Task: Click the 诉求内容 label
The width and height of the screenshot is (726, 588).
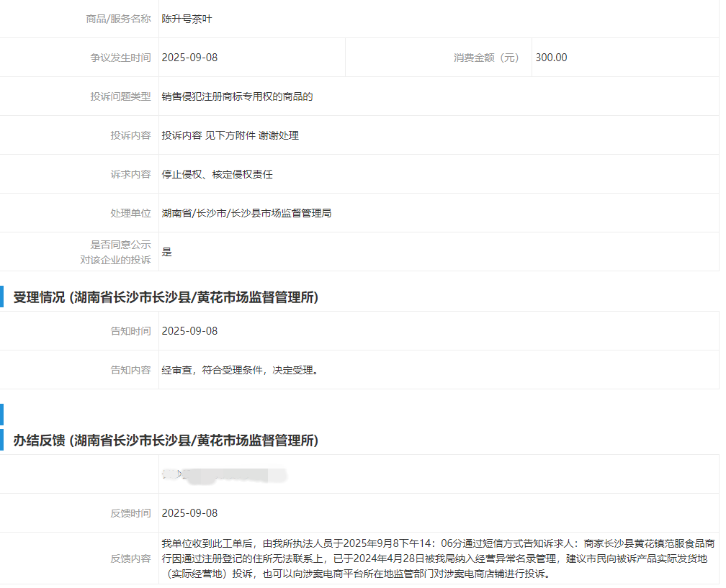Action: click(130, 174)
